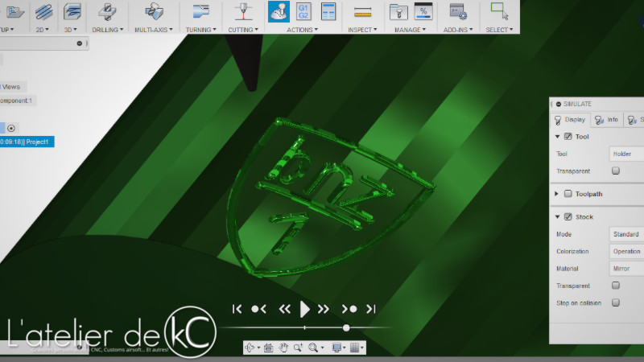Click the Post Process G1 G2 icon
This screenshot has width=644, height=362.
click(303, 11)
